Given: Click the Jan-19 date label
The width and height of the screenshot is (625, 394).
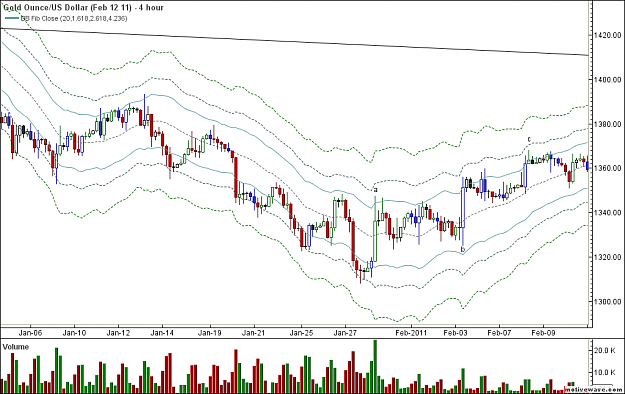Looking at the screenshot, I should (210, 333).
